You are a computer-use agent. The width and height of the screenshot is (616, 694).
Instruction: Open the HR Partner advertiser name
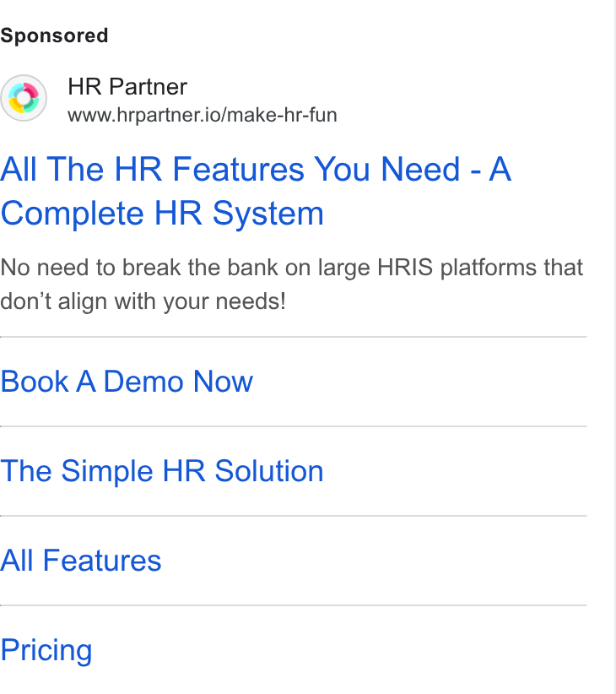(127, 86)
